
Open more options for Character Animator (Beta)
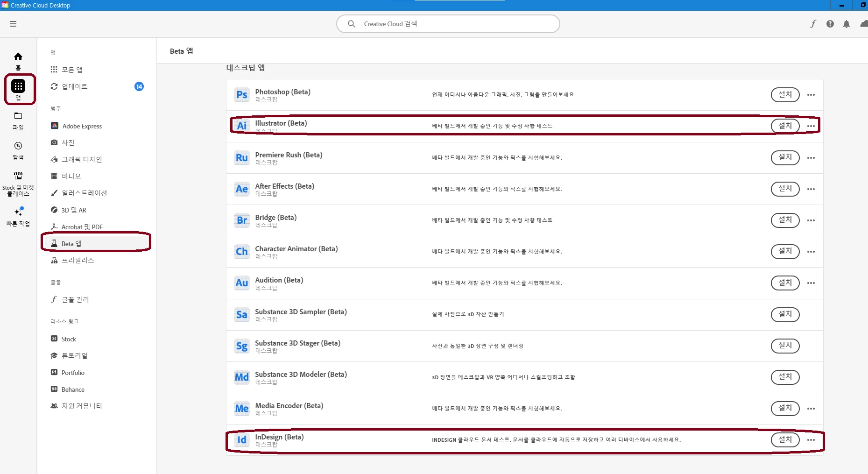811,252
